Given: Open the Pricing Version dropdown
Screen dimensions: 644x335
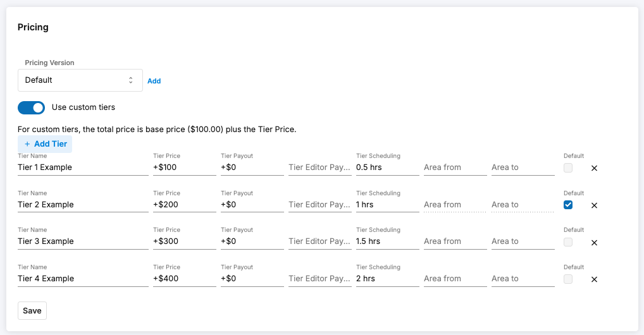Looking at the screenshot, I should click(x=80, y=80).
